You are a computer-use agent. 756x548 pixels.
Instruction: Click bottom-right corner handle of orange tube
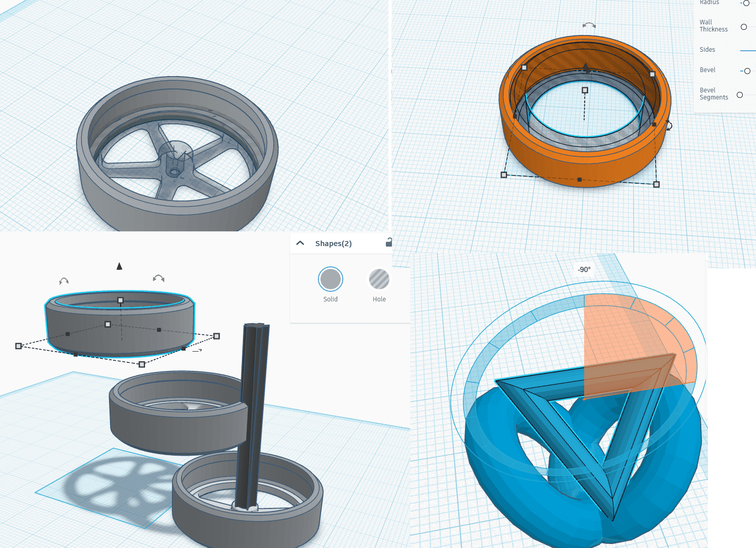tap(656, 184)
